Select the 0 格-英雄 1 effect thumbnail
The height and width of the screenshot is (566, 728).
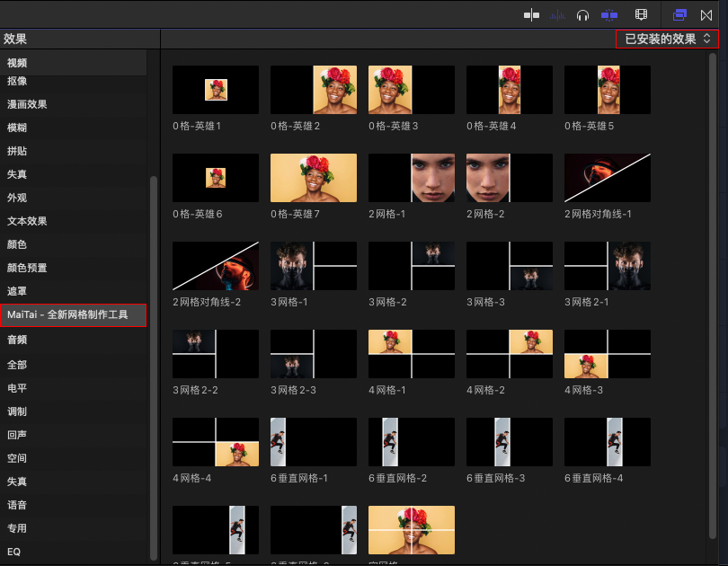click(x=216, y=90)
